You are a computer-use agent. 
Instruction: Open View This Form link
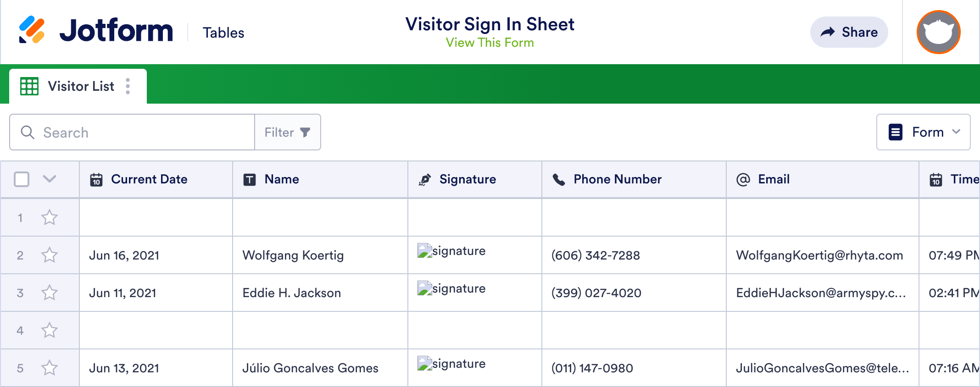[490, 42]
